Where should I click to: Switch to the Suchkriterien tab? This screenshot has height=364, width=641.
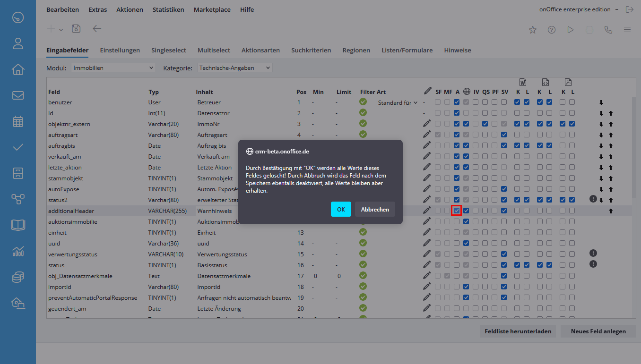[x=311, y=50]
